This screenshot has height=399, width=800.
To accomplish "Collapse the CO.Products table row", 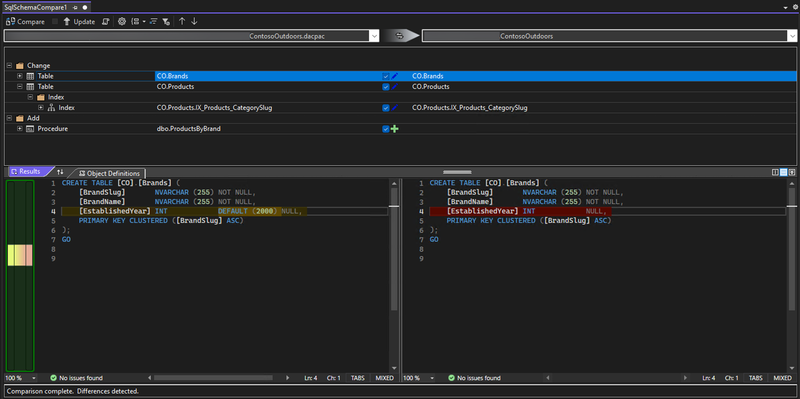I will (x=20, y=87).
